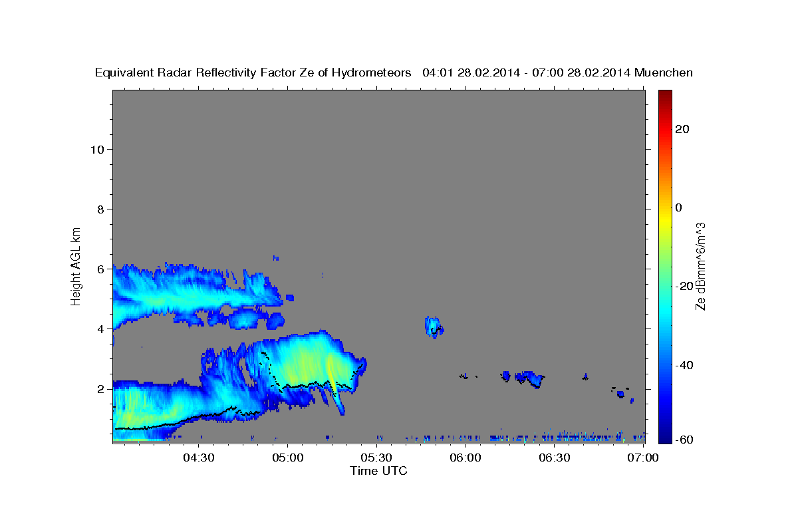Click the colorbar value -60

pyautogui.click(x=684, y=440)
